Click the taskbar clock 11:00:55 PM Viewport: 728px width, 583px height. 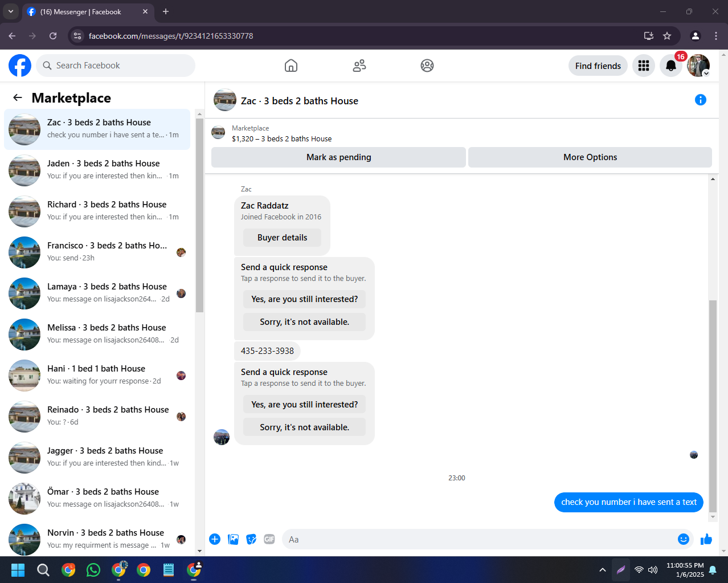tap(685, 570)
